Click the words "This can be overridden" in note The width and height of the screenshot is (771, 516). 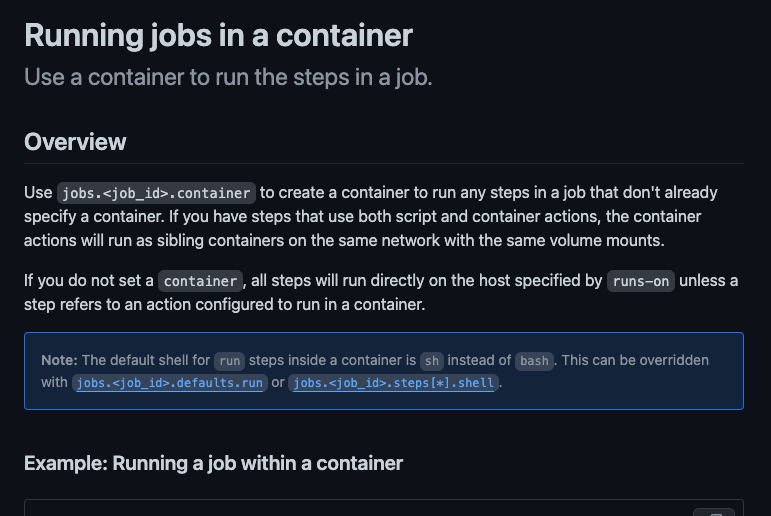click(x=635, y=360)
